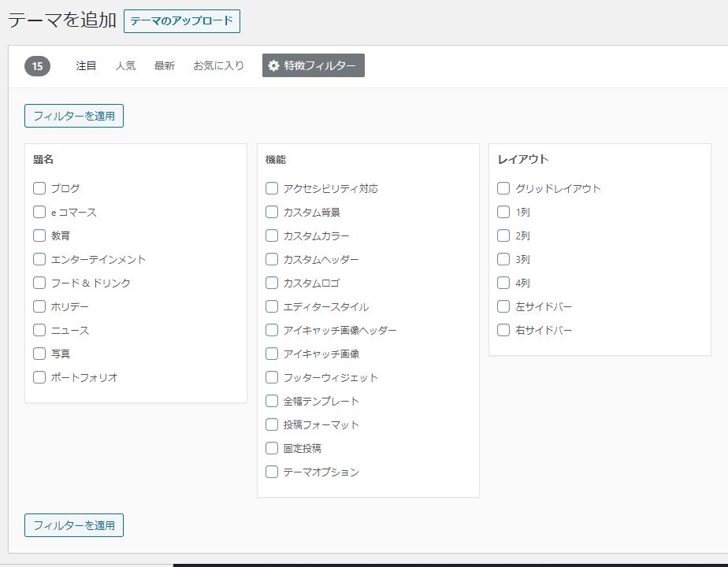Switch to the 人気 tab
The width and height of the screenshot is (728, 567).
pyautogui.click(x=125, y=66)
